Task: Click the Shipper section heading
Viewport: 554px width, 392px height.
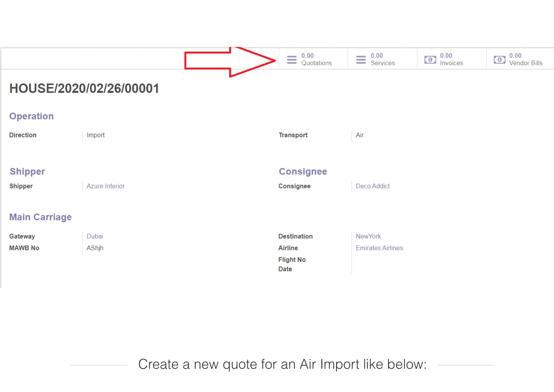Action: pyautogui.click(x=27, y=171)
